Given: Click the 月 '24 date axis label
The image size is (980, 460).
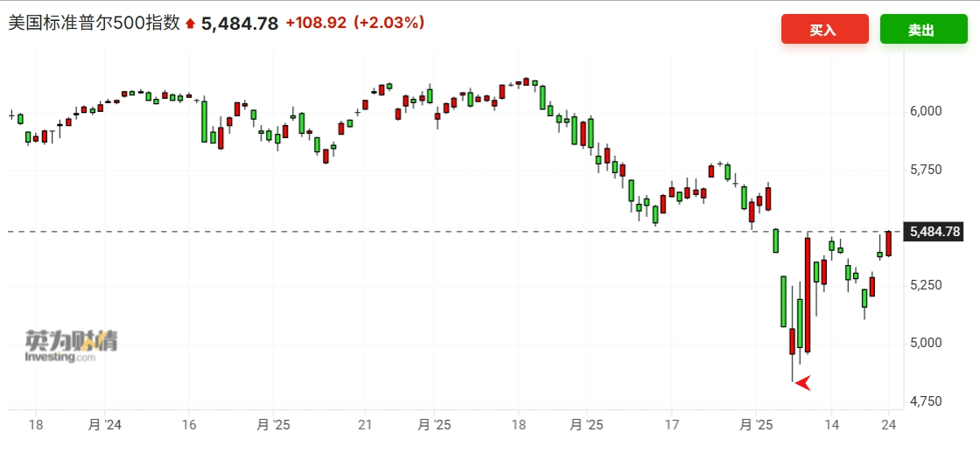Looking at the screenshot, I should 104,424.
